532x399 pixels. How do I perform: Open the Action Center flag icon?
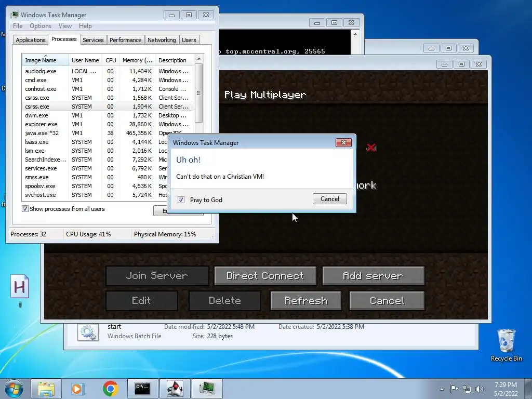tap(454, 389)
